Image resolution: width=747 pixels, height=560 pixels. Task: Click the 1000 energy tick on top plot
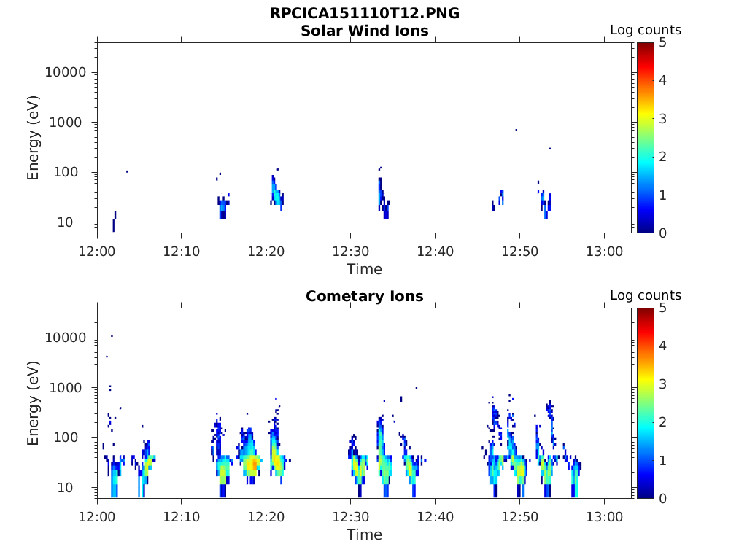66,122
